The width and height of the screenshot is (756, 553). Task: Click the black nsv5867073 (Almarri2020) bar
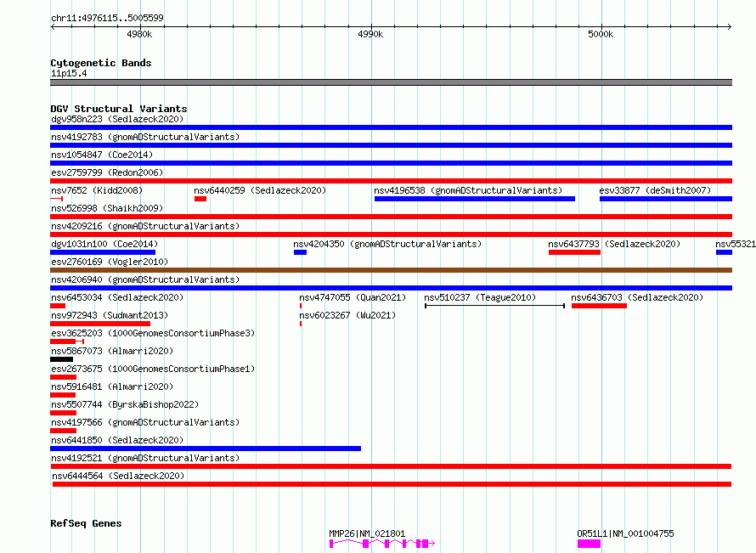pyautogui.click(x=62, y=359)
